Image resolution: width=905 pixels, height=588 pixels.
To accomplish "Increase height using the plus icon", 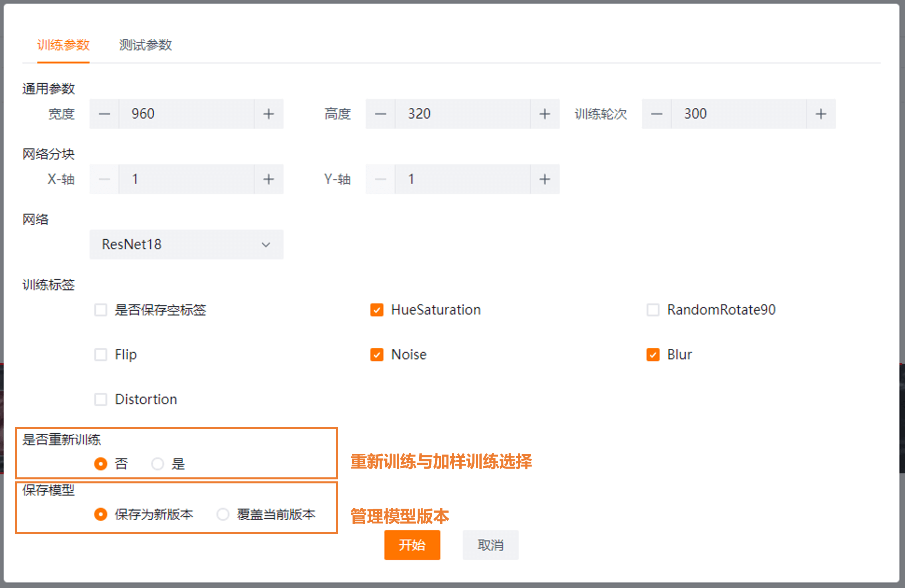I will click(545, 114).
